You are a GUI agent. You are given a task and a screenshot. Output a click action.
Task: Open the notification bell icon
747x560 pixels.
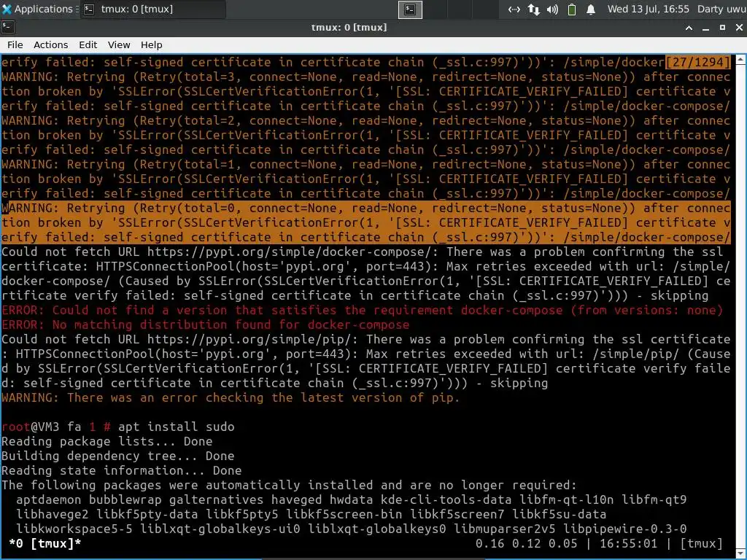pyautogui.click(x=591, y=9)
